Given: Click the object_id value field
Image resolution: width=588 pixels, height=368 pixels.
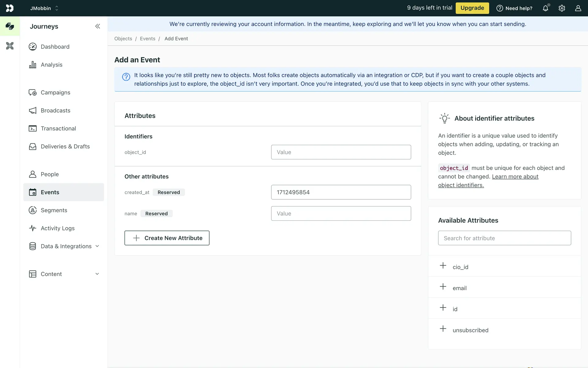Looking at the screenshot, I should tap(341, 152).
